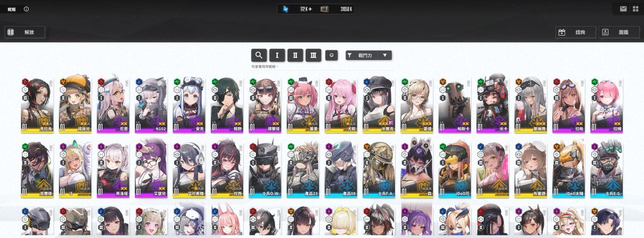Toggle the small round button beside burst III
Screen dimensions: 644x238
[x=332, y=55]
